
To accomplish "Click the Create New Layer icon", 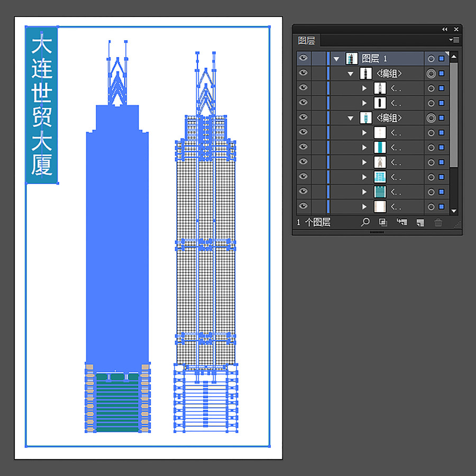I will [420, 223].
